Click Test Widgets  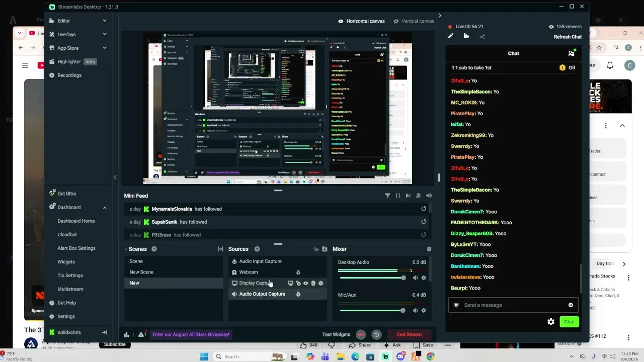point(336,334)
